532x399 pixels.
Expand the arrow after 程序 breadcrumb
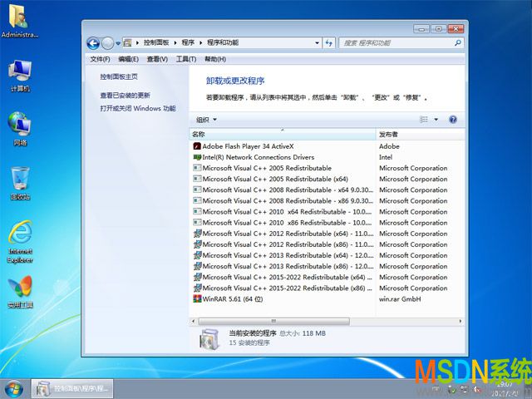click(x=200, y=42)
